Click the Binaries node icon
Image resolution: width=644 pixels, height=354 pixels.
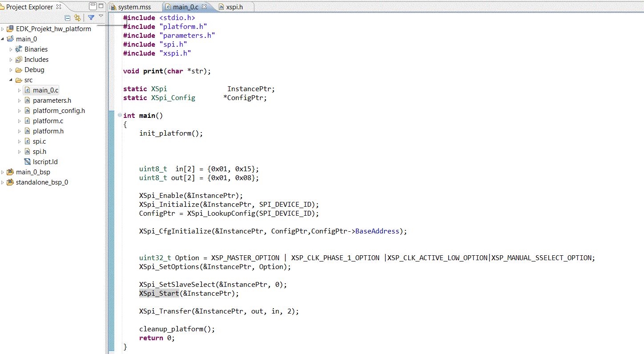(x=19, y=49)
